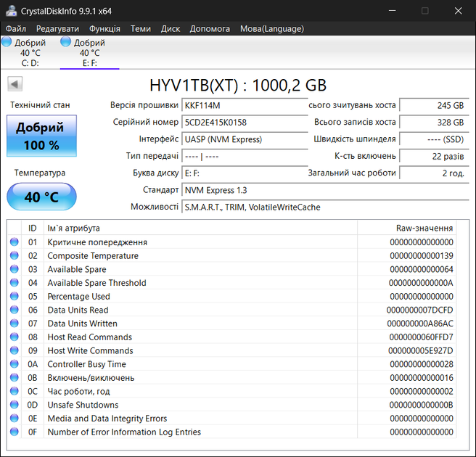Click the power on count value 22 разів

click(x=434, y=156)
